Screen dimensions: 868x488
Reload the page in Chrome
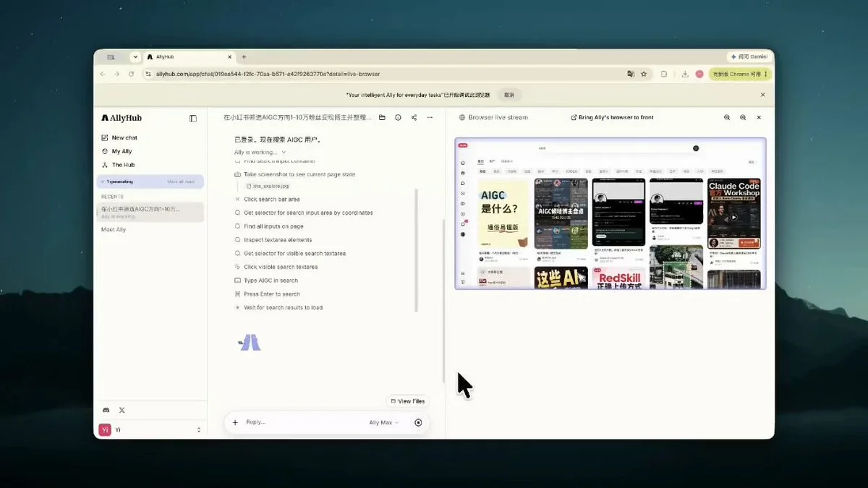[131, 74]
